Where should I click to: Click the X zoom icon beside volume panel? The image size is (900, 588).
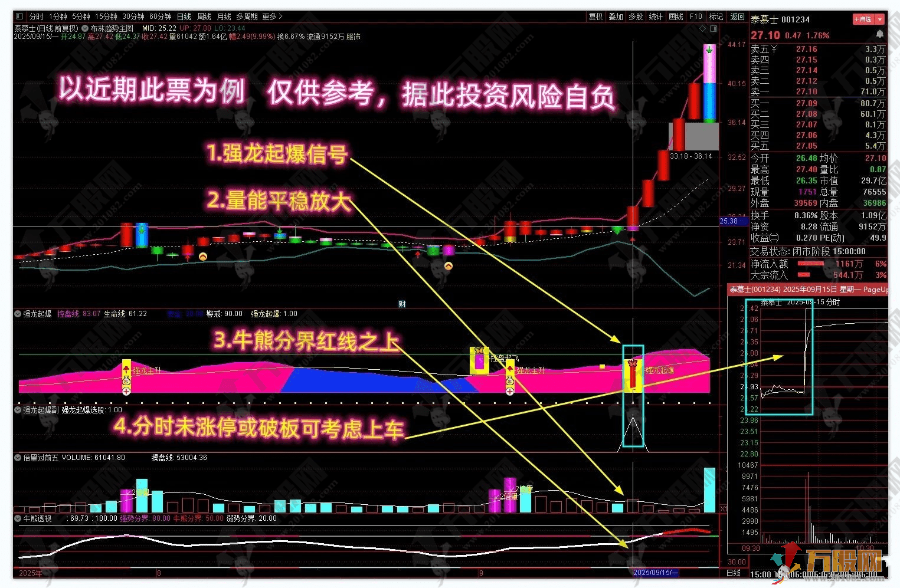point(724,507)
